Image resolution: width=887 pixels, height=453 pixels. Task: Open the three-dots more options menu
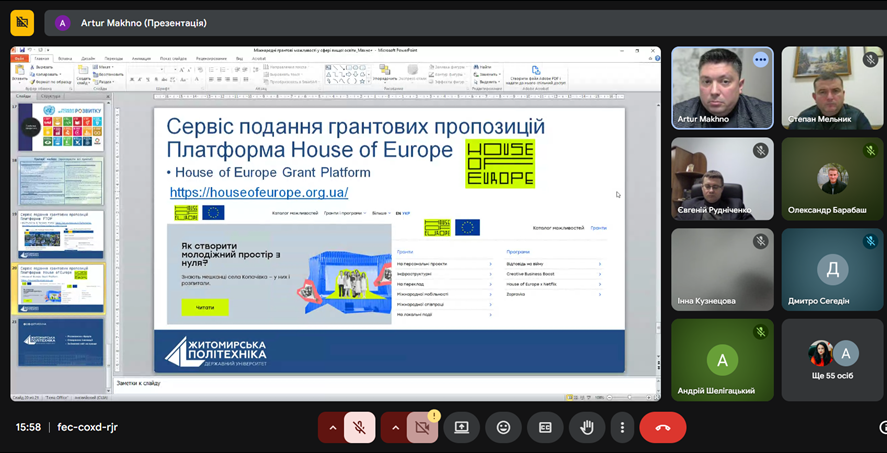coord(622,427)
